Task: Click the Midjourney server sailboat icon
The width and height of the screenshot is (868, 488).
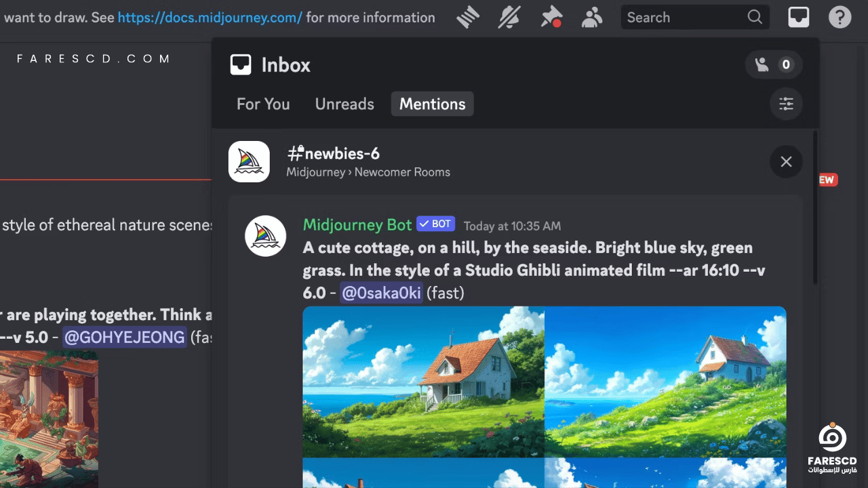Action: 249,162
